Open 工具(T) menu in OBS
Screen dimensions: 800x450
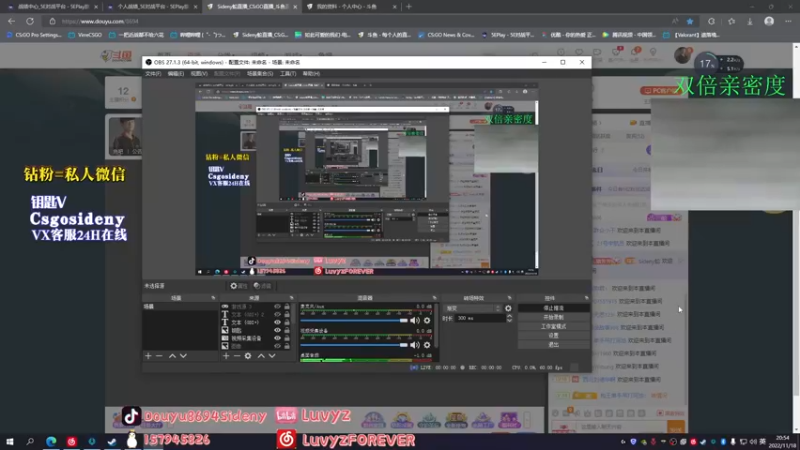pos(288,74)
